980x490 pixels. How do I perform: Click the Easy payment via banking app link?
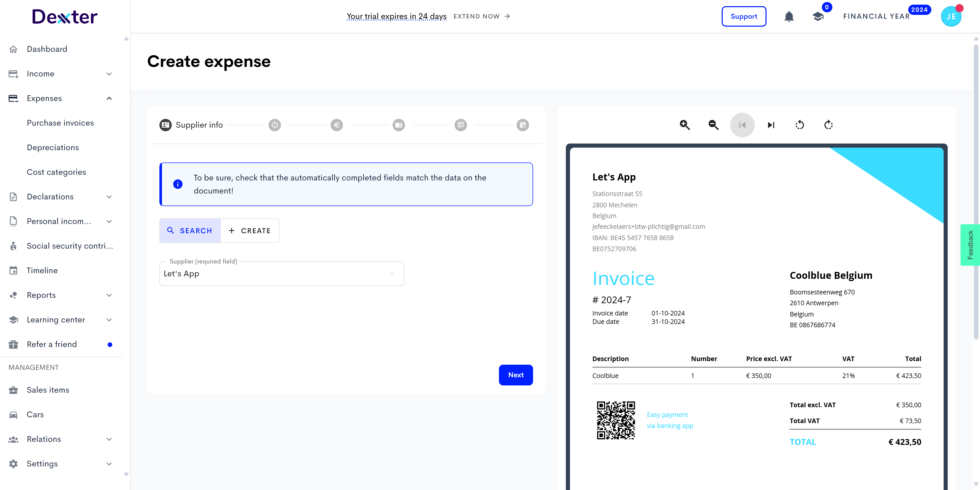click(670, 420)
